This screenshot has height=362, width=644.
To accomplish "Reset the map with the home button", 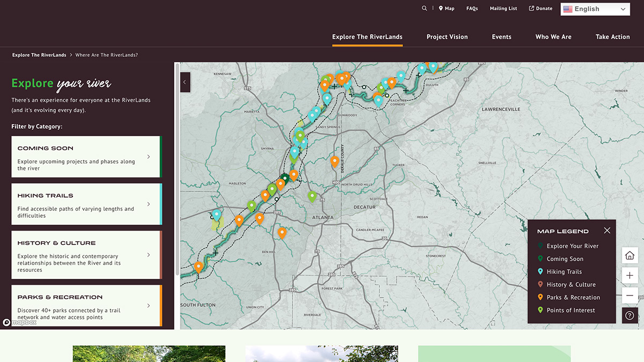I will [x=630, y=255].
